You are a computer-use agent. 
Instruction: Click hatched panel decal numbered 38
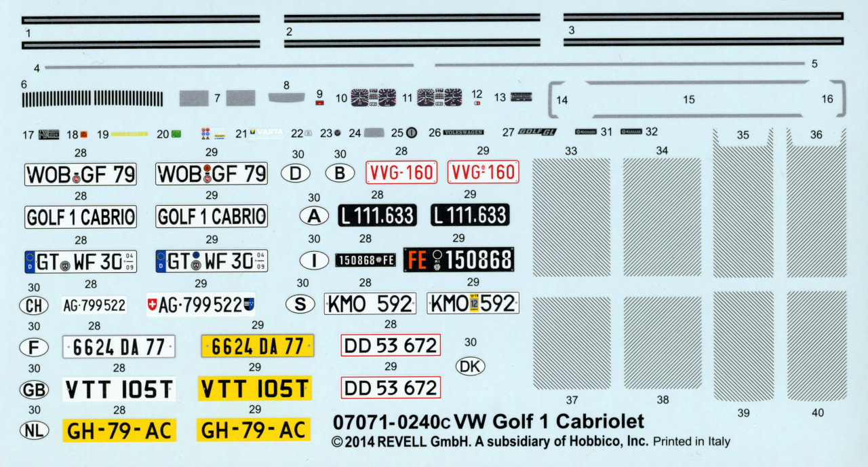(x=663, y=343)
